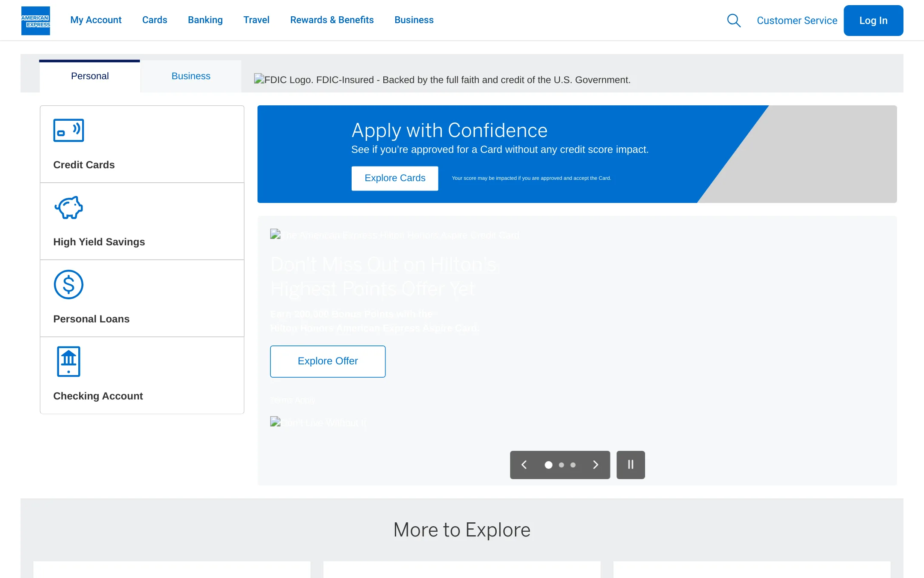Open the Cards navigation menu
The image size is (924, 578).
(154, 20)
